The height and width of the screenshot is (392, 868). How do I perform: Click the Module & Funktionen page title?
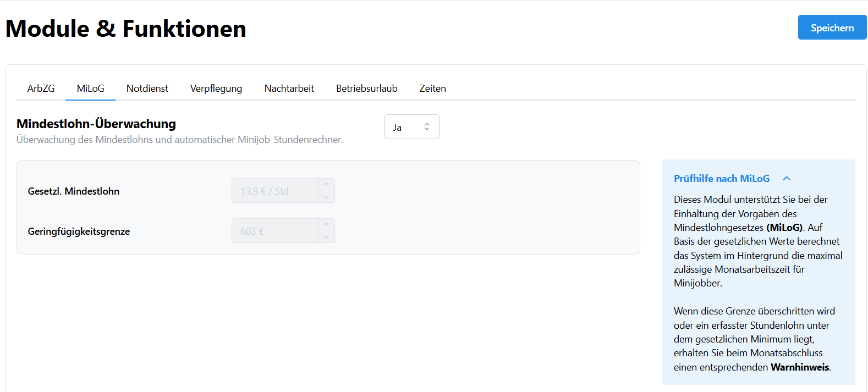point(126,29)
